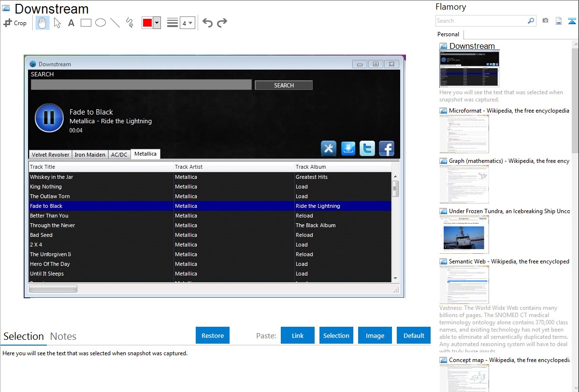Open Downstream settings tools icon
This screenshot has width=579, height=392.
[329, 148]
